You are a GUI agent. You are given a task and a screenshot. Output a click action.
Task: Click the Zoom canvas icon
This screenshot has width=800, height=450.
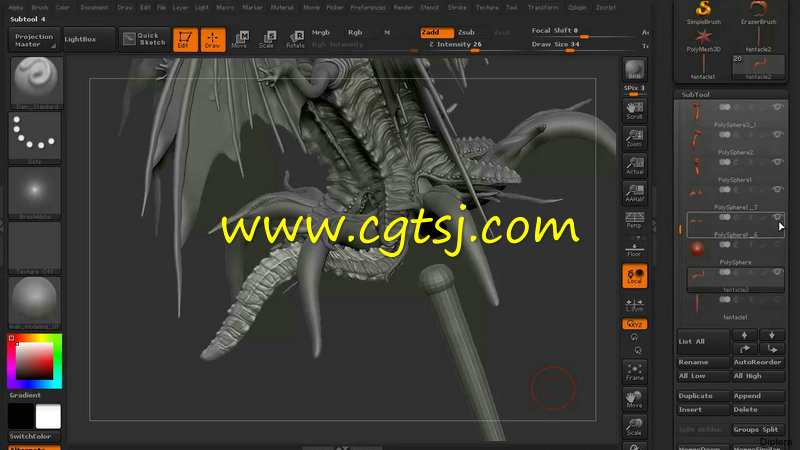[x=634, y=138]
